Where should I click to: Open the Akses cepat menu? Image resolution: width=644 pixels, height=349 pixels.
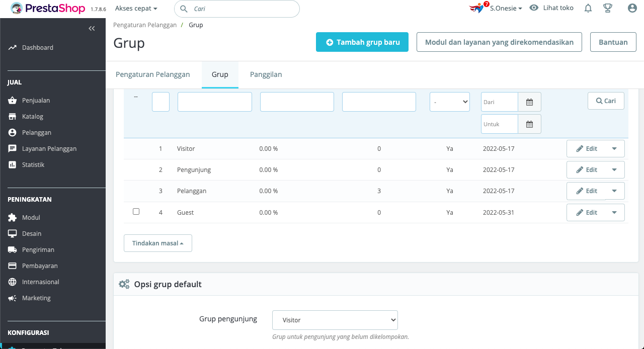136,9
